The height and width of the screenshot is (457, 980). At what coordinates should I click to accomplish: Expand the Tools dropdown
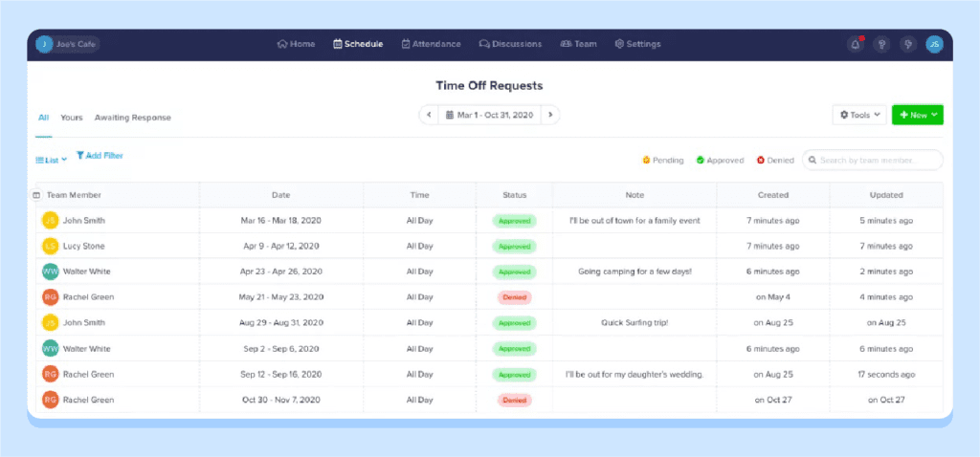coord(858,115)
